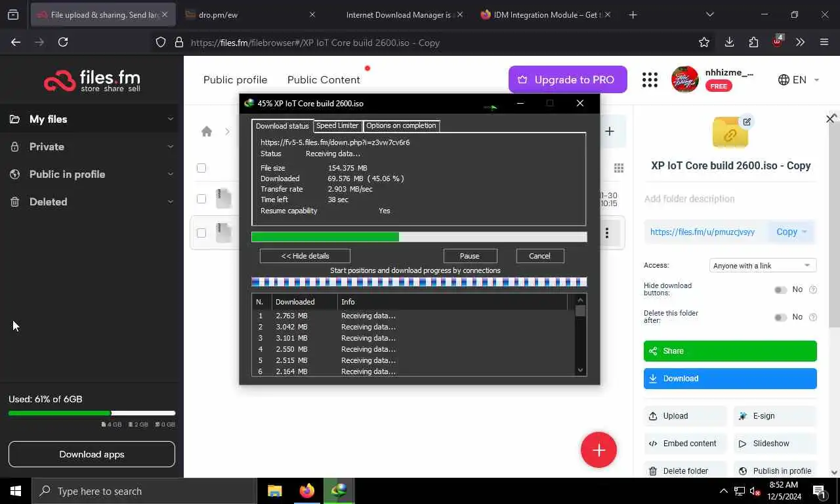Check the first file row checkbox

pyautogui.click(x=201, y=199)
